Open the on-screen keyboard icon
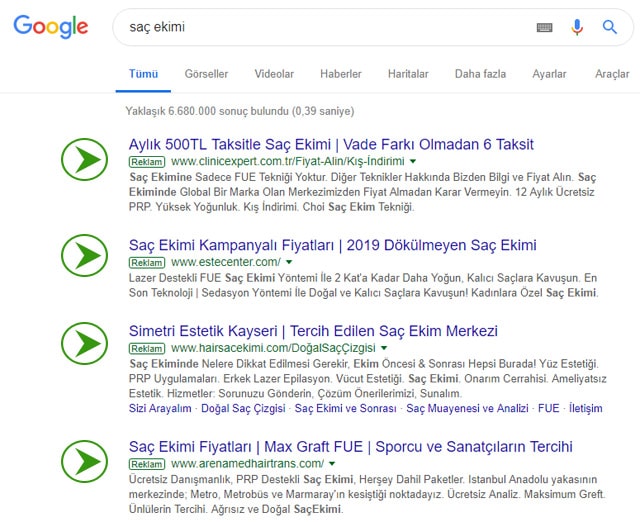 [544, 27]
